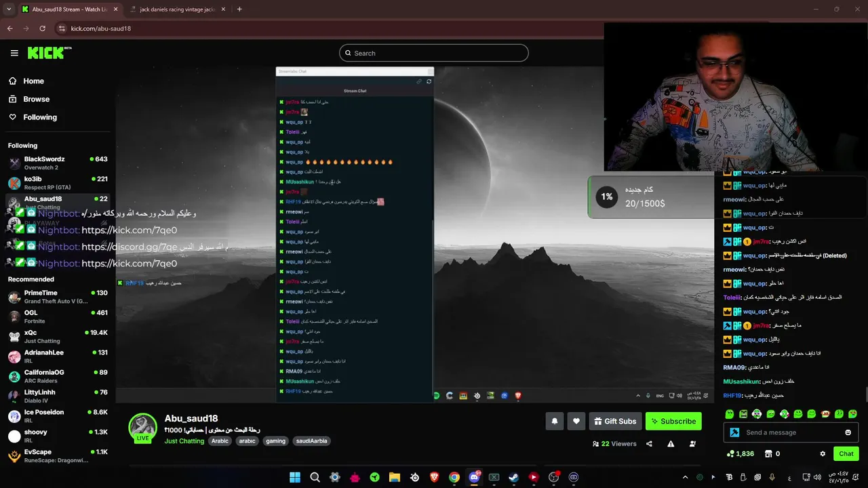Click the microphone tray icon
Viewport: 868px width, 488px height.
tap(772, 477)
